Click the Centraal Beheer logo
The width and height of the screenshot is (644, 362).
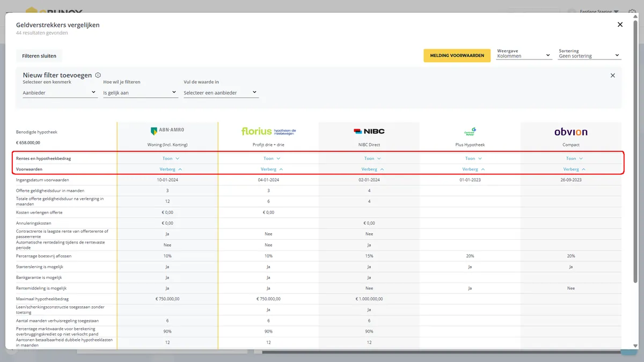470,131
